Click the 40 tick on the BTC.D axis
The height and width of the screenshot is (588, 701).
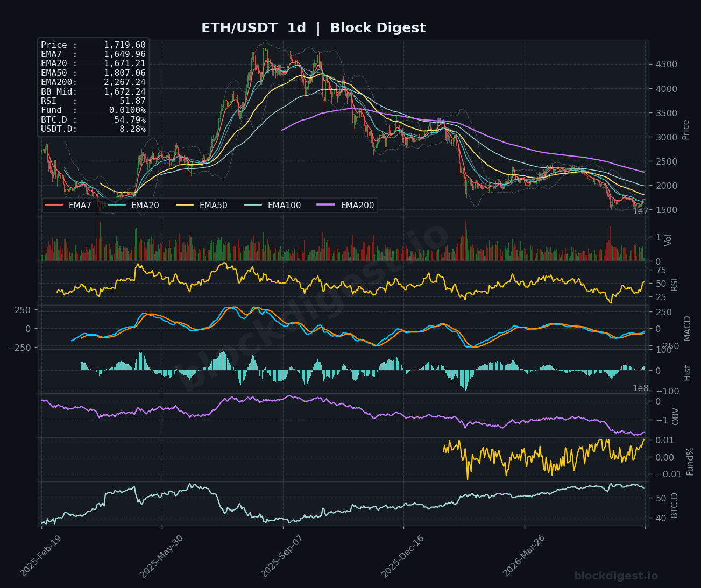661,518
